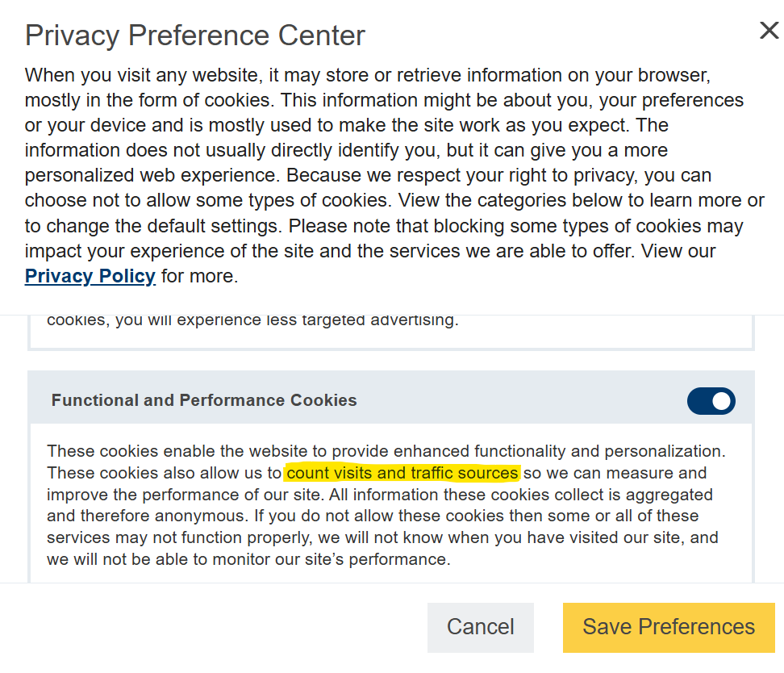This screenshot has width=784, height=673.
Task: Disable Functional and Performance Cookies toggle
Action: click(711, 401)
